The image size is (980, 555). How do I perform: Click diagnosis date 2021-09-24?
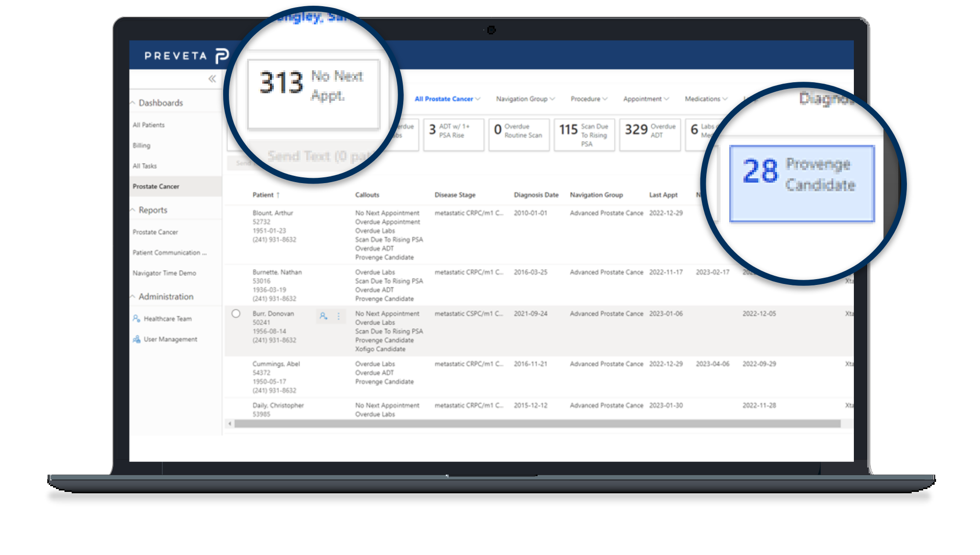530,314
